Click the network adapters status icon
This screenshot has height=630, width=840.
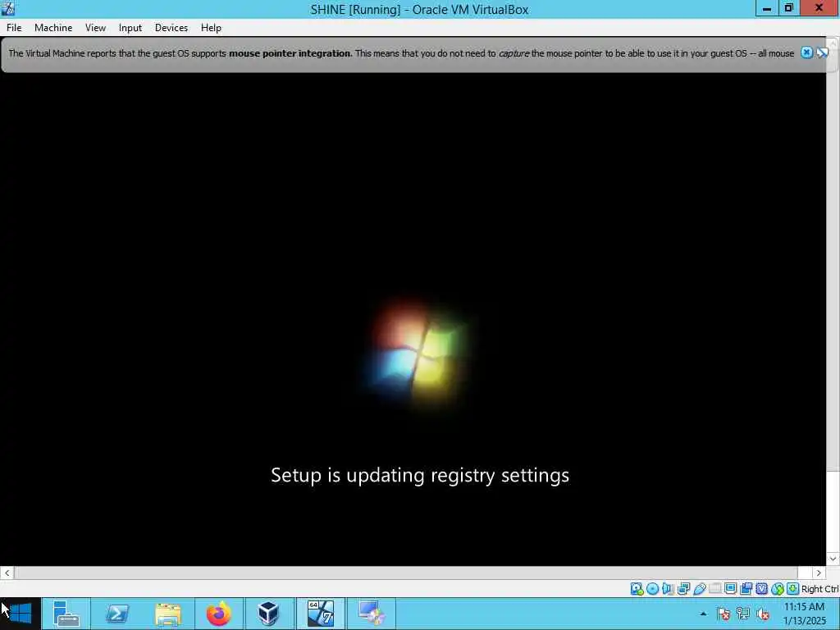coord(683,589)
